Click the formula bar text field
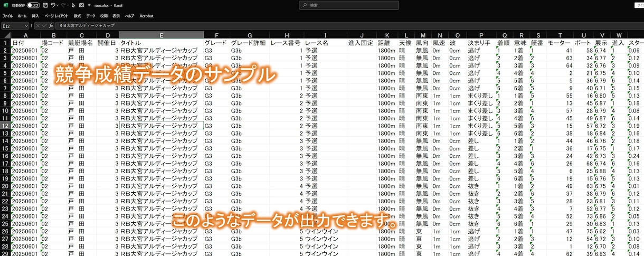The width and height of the screenshot is (644, 256). click(348, 25)
